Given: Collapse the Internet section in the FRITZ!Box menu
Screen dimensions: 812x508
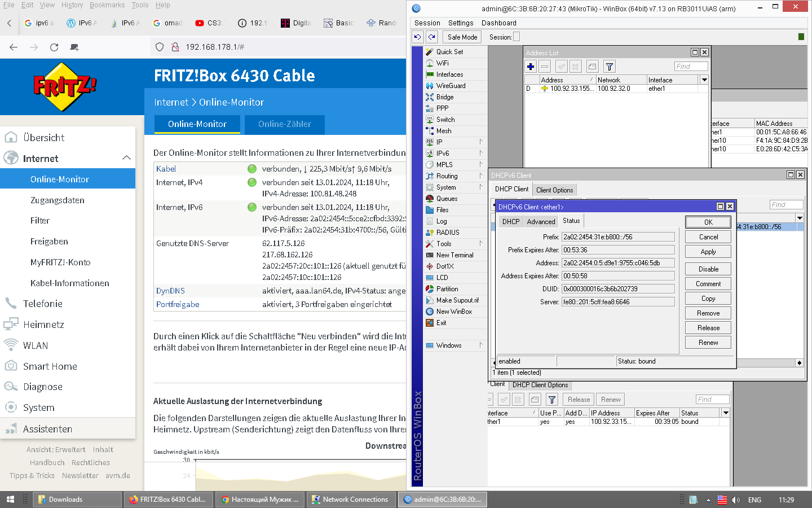Looking at the screenshot, I should click(126, 158).
